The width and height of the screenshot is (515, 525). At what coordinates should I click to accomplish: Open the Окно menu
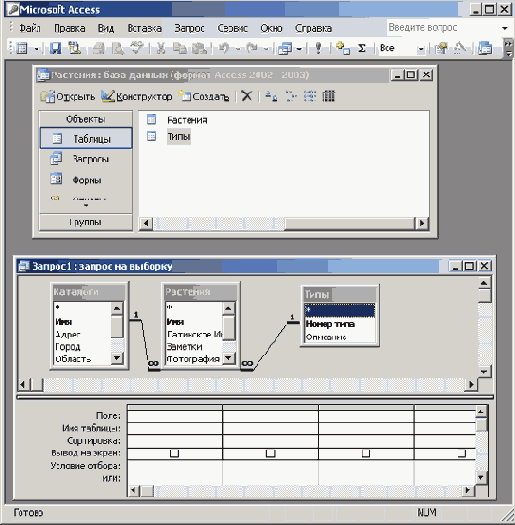271,28
